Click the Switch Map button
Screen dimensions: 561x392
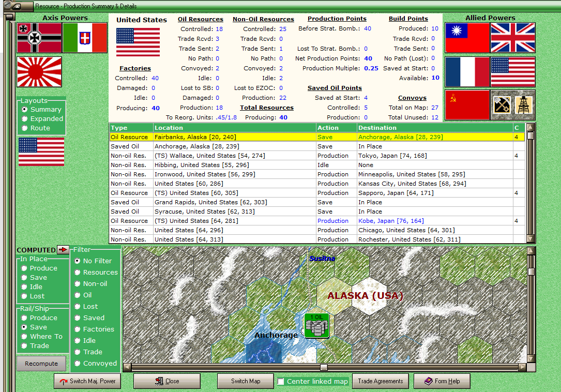pyautogui.click(x=246, y=381)
